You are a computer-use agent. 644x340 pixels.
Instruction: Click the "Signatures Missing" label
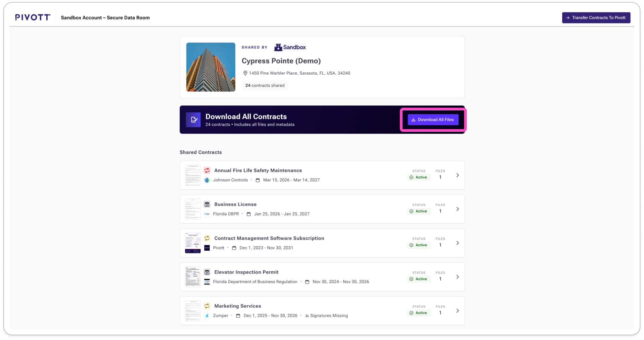(329, 316)
